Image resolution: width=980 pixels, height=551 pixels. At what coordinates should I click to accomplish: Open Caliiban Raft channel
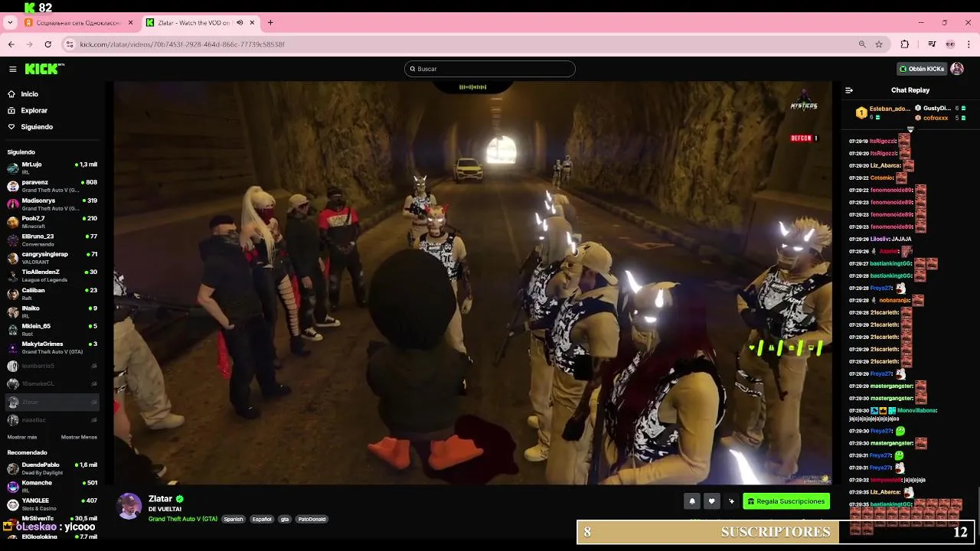click(52, 294)
